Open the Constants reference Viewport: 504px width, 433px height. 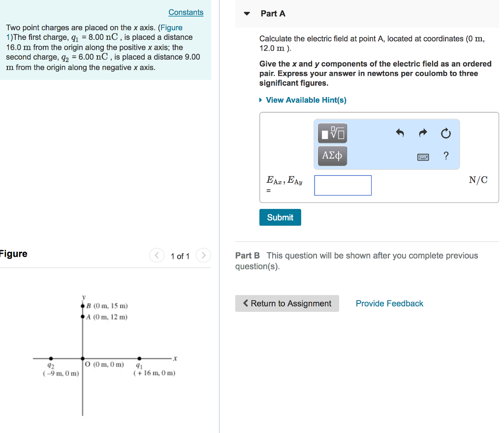click(x=186, y=12)
